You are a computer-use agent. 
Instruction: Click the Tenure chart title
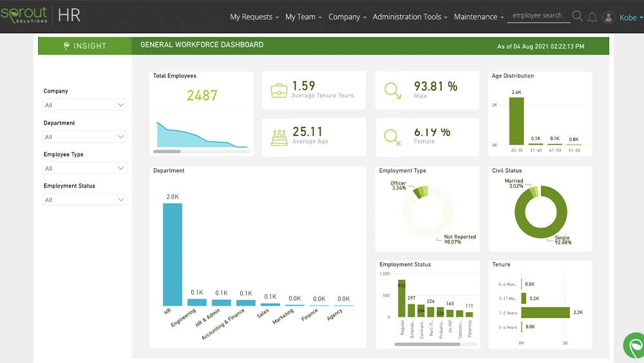click(501, 264)
